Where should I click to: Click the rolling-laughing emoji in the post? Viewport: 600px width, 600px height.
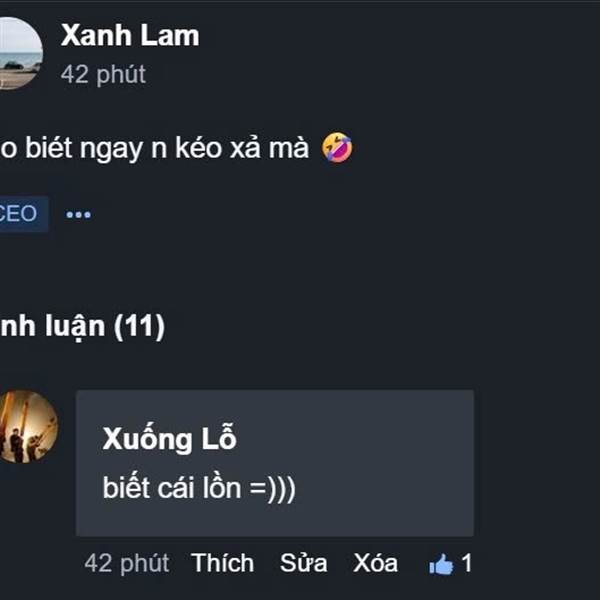pos(337,148)
